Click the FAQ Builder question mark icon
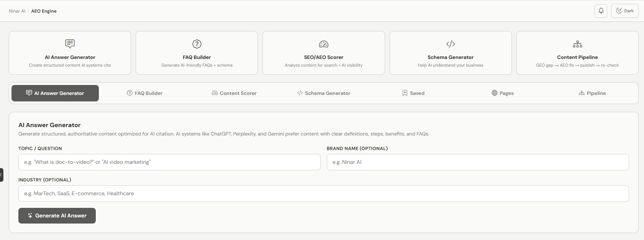 [197, 44]
